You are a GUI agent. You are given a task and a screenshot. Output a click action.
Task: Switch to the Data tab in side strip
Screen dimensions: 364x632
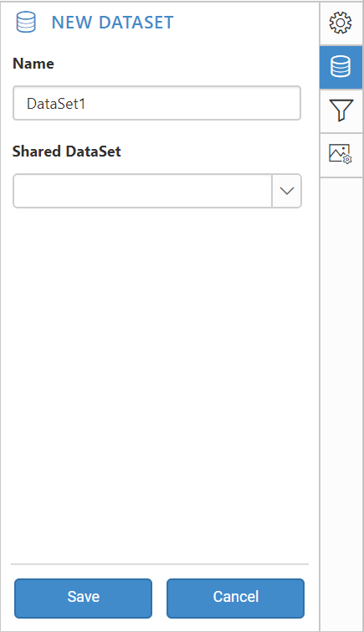(x=341, y=67)
